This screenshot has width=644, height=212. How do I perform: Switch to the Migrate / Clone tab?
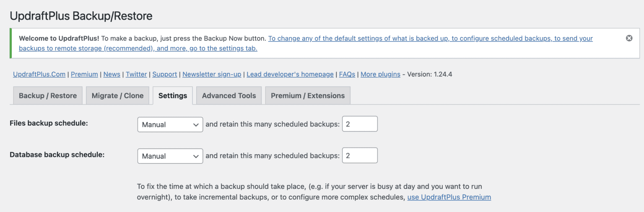click(x=117, y=96)
